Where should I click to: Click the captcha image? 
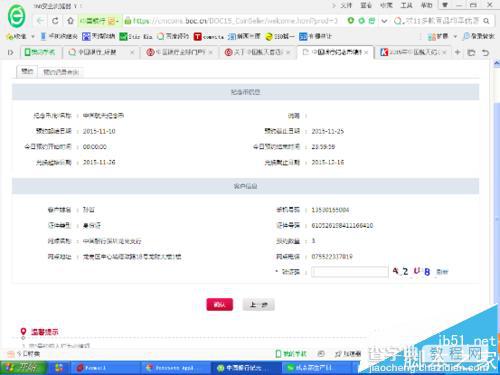[x=411, y=271]
